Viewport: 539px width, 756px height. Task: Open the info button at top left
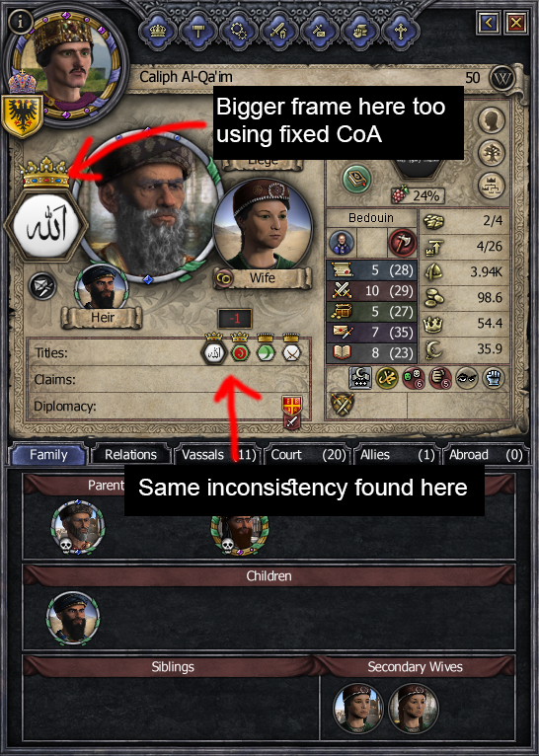click(20, 22)
